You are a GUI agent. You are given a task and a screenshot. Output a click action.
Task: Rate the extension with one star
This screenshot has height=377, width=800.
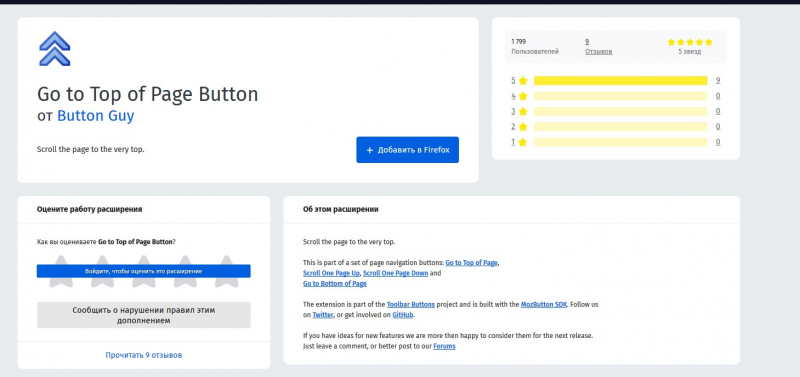tap(61, 271)
